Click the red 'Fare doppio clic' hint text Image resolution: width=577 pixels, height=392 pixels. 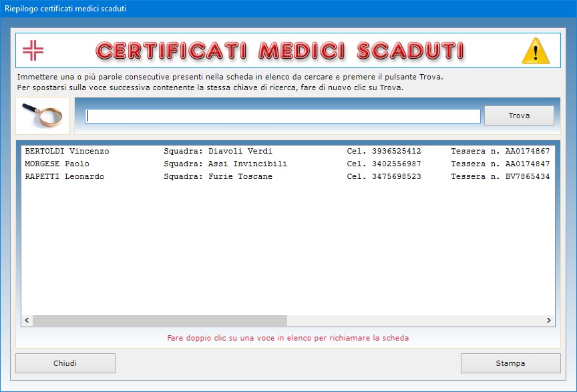point(288,338)
